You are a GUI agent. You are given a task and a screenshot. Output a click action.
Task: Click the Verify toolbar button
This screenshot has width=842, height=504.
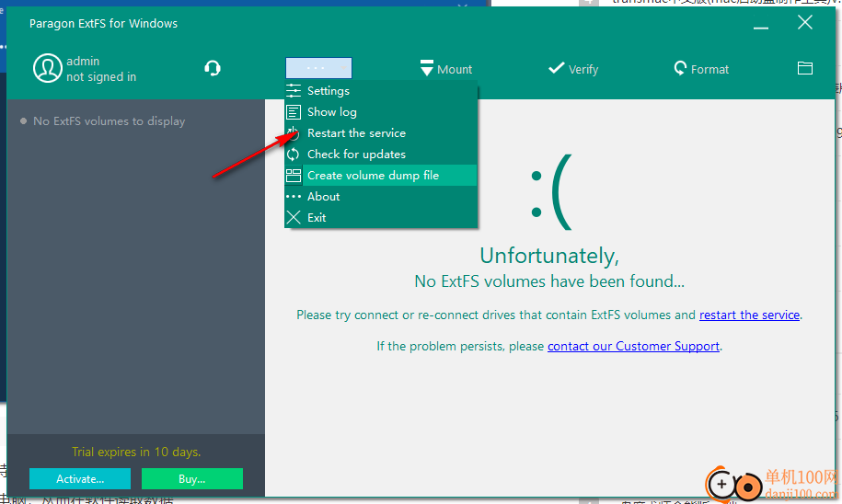(573, 69)
